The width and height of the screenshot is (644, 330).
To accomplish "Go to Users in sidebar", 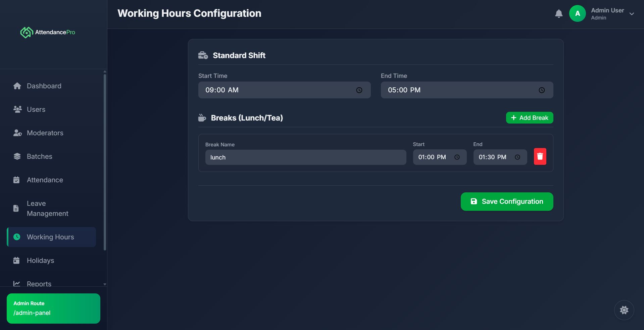I will 36,109.
